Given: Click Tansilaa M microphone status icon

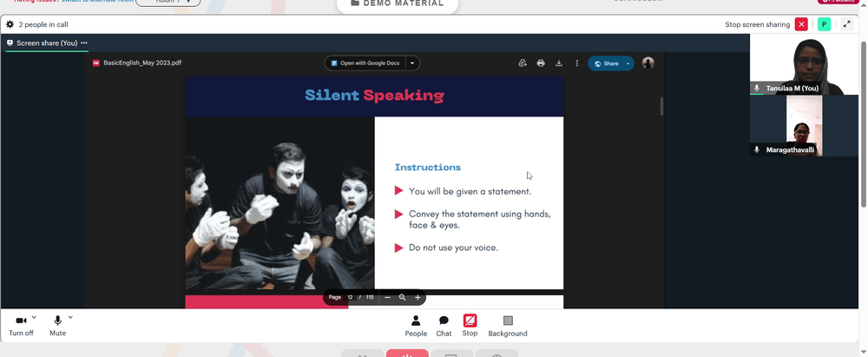Looking at the screenshot, I should click(x=757, y=88).
